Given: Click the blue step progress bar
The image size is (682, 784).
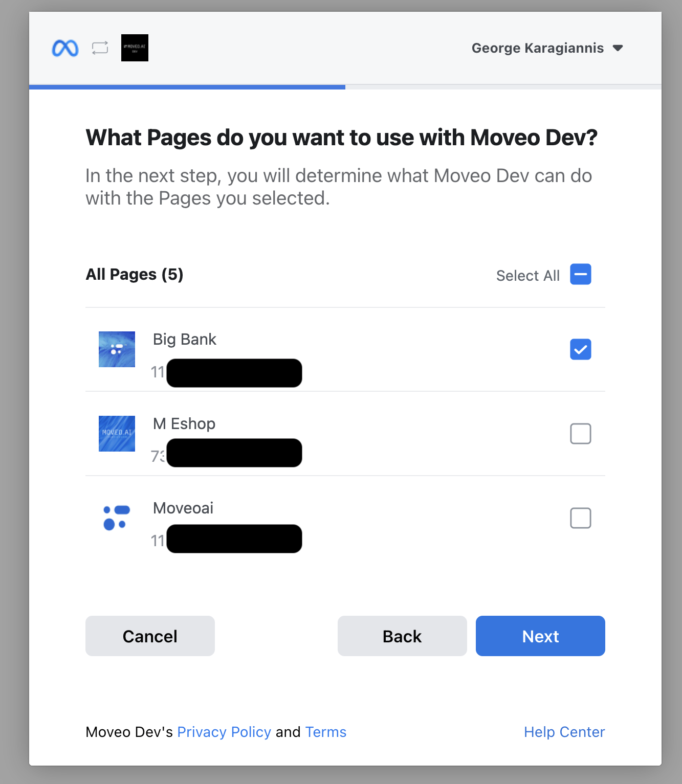Looking at the screenshot, I should point(187,87).
